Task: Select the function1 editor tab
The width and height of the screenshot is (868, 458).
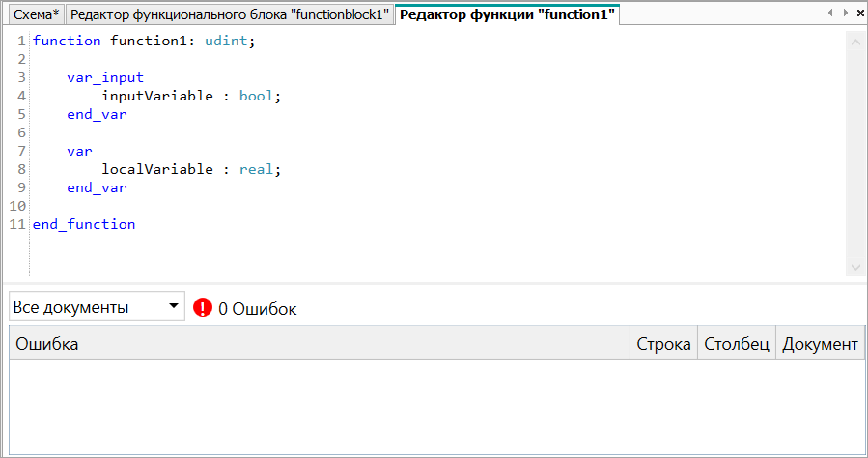Action: tap(507, 14)
